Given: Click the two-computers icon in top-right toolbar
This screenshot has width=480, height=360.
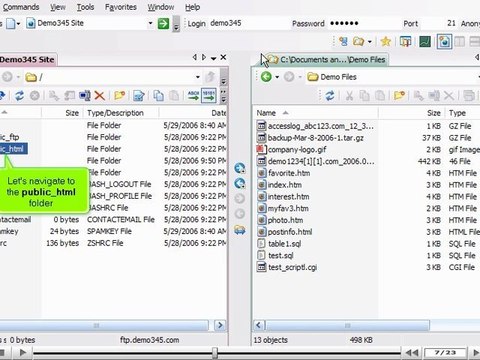Looking at the screenshot, I should (x=343, y=41).
